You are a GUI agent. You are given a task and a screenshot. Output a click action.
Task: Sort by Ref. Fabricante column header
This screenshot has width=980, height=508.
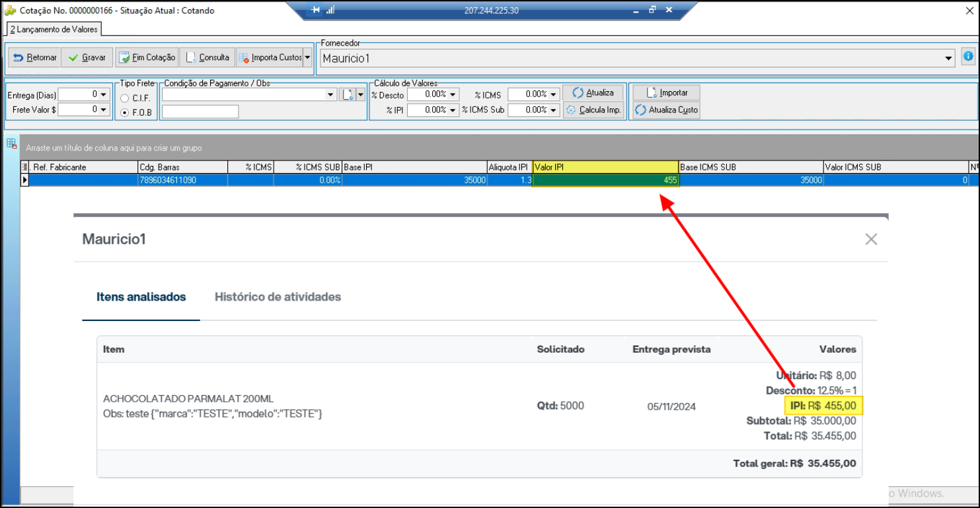click(84, 167)
